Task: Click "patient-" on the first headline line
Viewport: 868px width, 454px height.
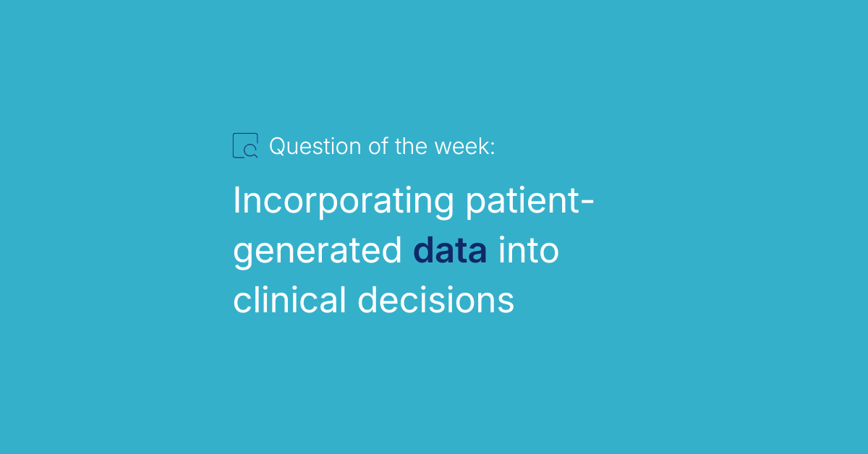Action: 529,202
